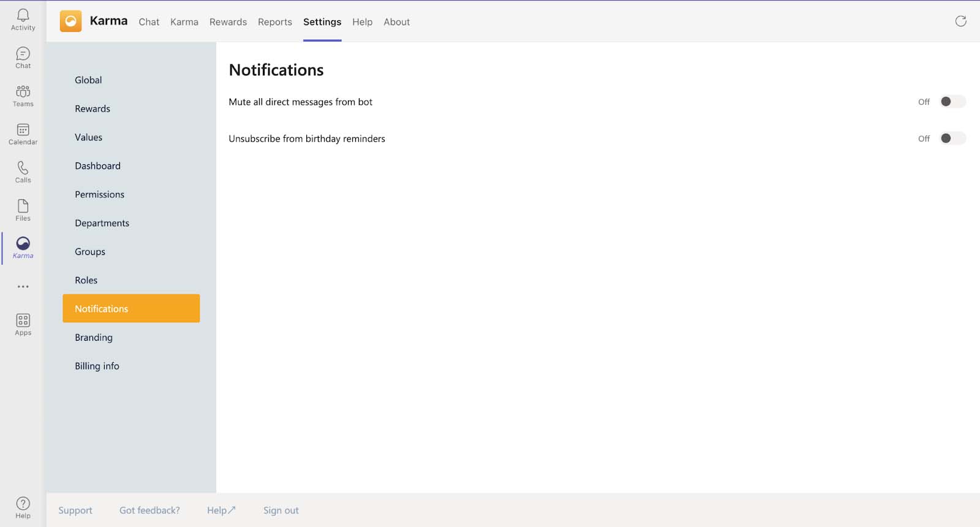Click the Got feedback? link
This screenshot has width=980, height=527.
click(149, 510)
